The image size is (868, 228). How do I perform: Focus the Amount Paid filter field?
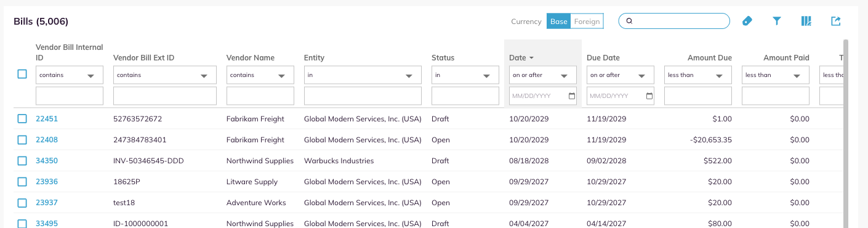click(776, 96)
